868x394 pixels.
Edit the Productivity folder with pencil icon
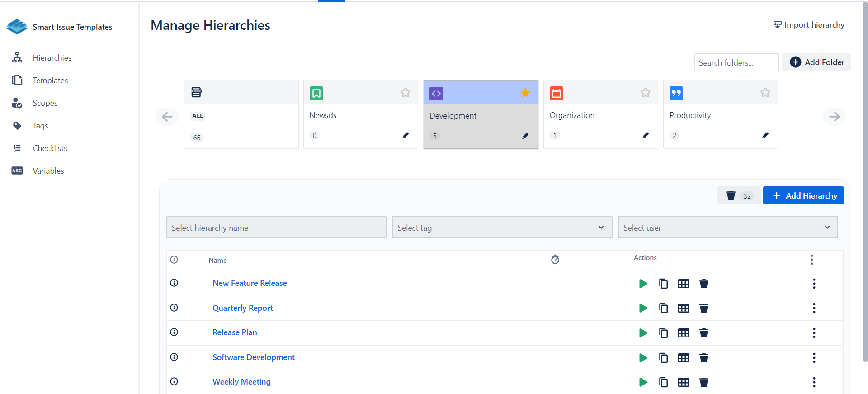pyautogui.click(x=765, y=135)
